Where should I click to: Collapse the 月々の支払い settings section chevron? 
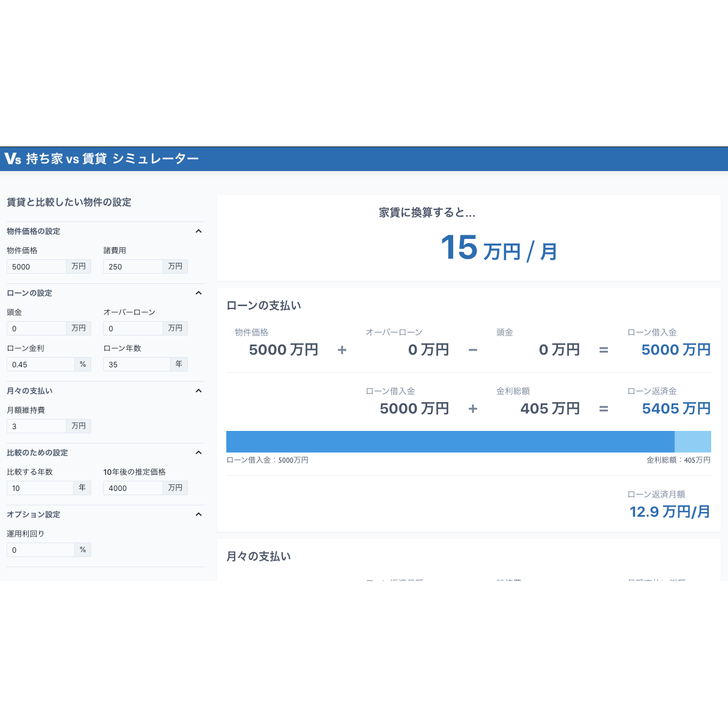pyautogui.click(x=199, y=391)
